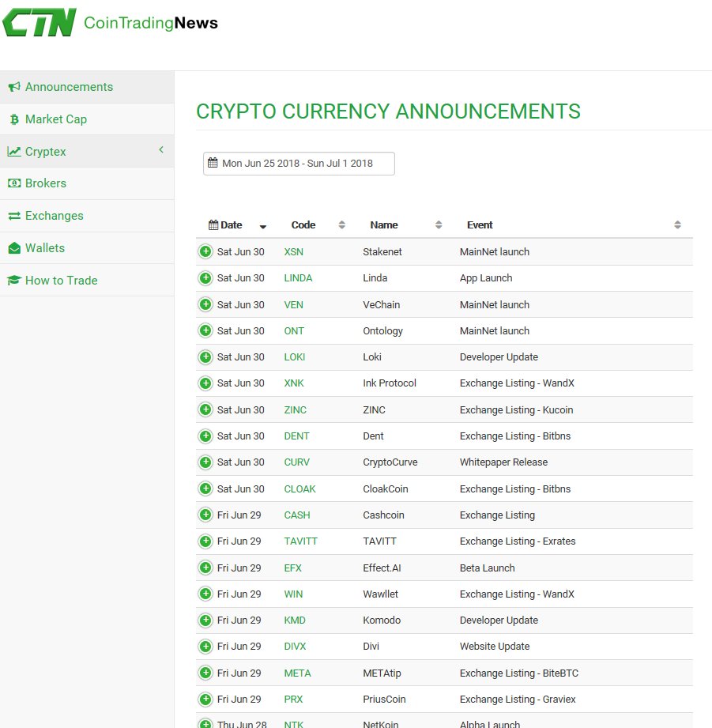
Task: Open the PRX coin code link
Action: tap(293, 699)
